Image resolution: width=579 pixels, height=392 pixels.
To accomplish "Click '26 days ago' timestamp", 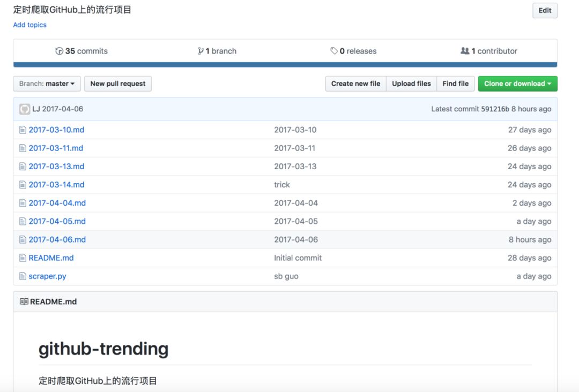I will (529, 148).
